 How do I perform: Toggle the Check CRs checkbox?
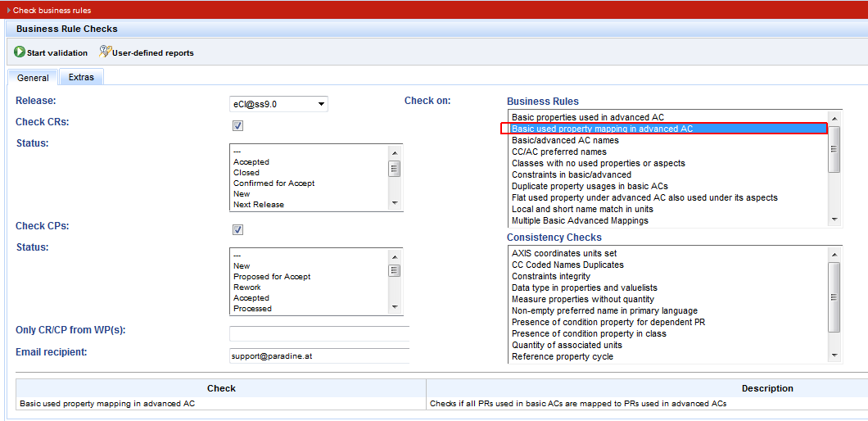tap(237, 125)
